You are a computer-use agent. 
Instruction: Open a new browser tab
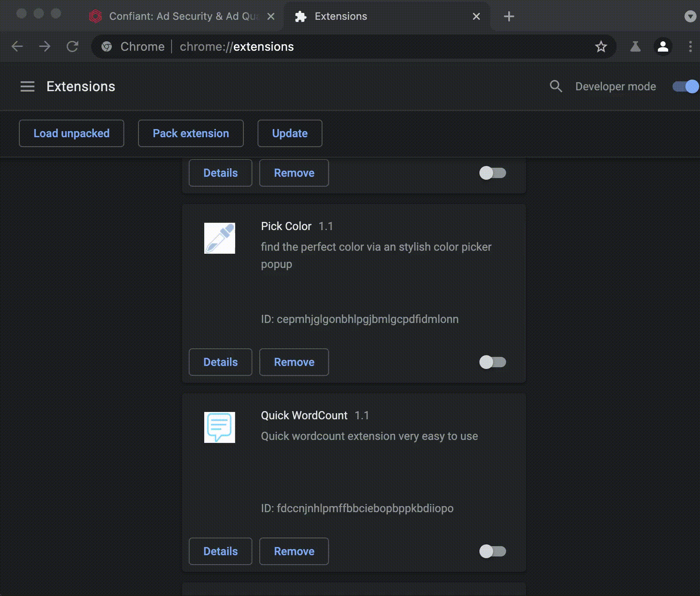click(509, 16)
